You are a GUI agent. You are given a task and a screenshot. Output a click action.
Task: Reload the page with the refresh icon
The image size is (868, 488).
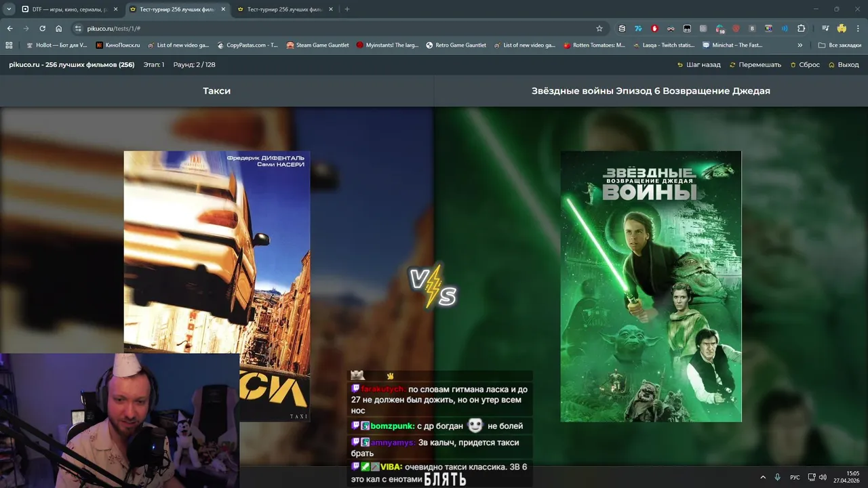click(42, 28)
